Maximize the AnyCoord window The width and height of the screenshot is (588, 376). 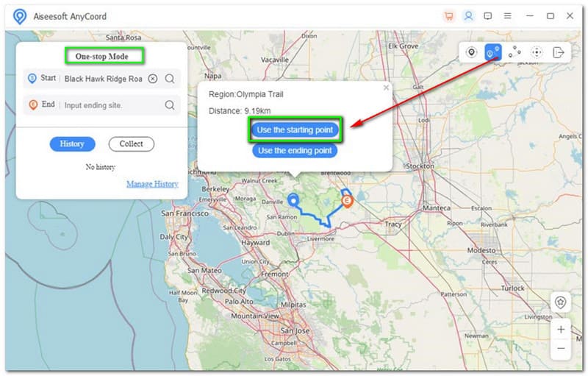(550, 16)
